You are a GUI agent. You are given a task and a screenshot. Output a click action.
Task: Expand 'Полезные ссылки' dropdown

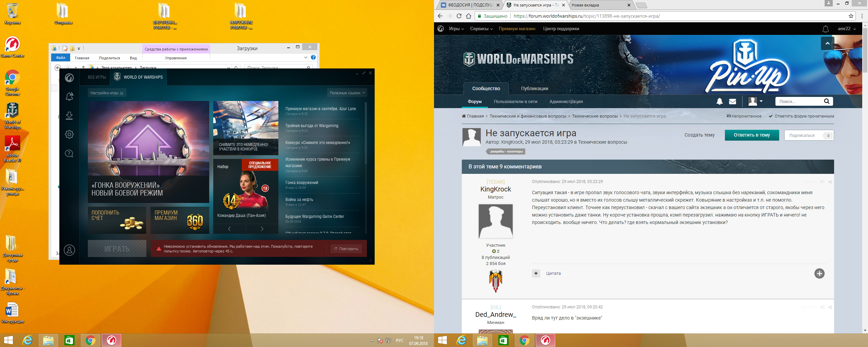tap(347, 93)
